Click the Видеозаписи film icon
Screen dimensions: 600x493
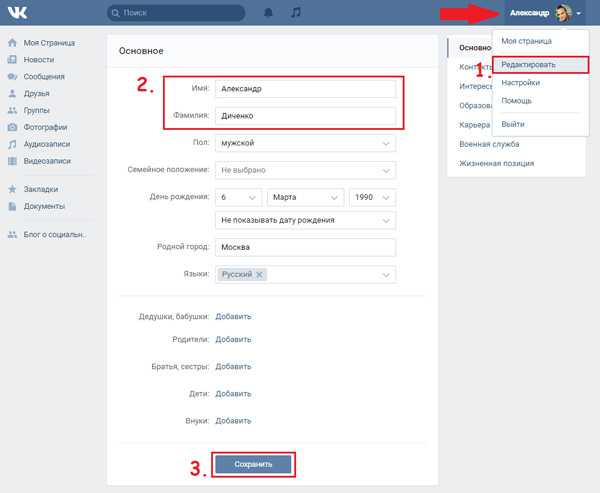pyautogui.click(x=12, y=161)
